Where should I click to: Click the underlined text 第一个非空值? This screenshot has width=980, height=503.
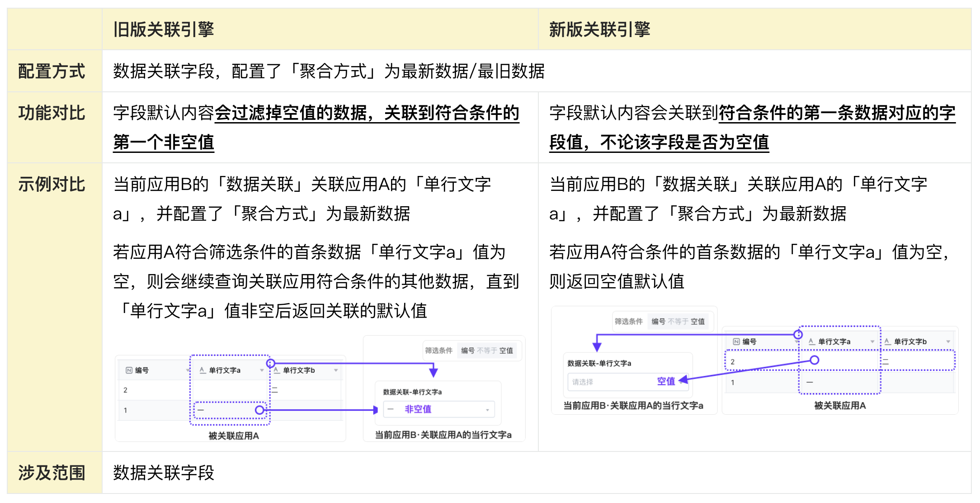coord(164,142)
